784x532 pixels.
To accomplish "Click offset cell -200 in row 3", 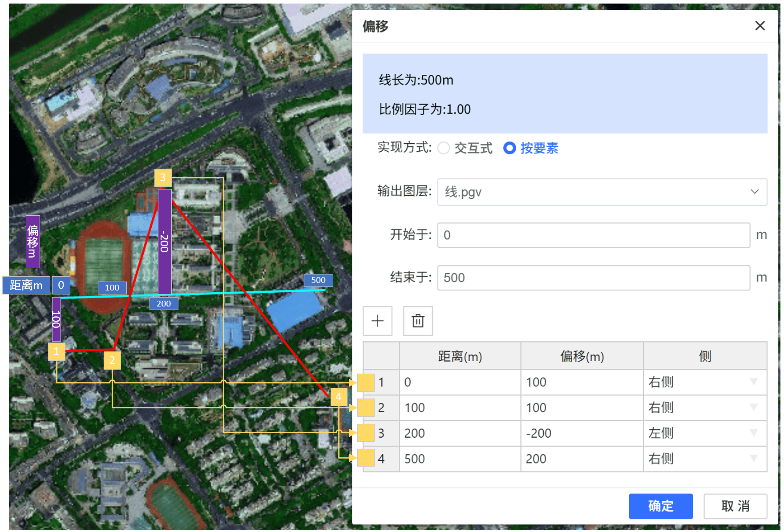I will [582, 433].
